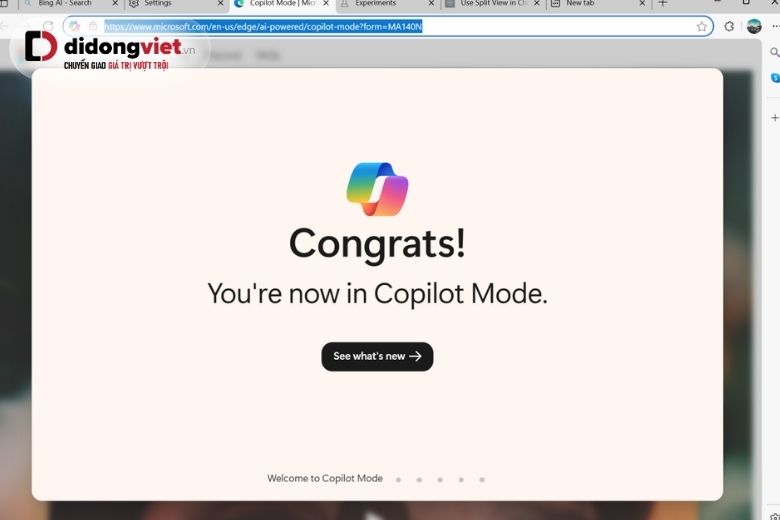Open the Extensions puzzle icon
The image size is (780, 520).
[x=729, y=26]
